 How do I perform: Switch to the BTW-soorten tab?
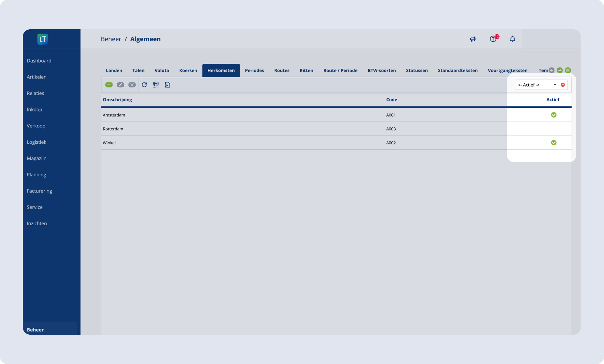click(x=382, y=70)
